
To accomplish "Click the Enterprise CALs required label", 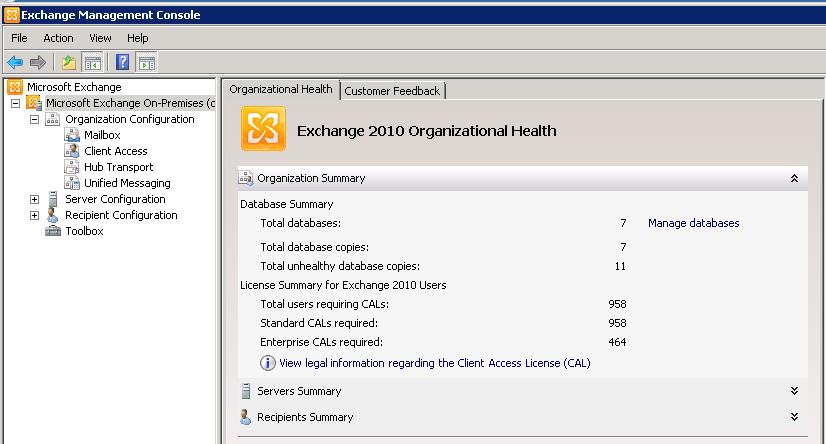I will (x=321, y=342).
